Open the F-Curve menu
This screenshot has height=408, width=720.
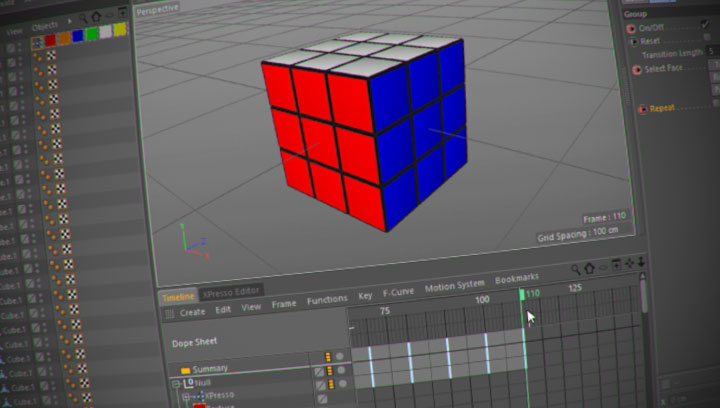[398, 292]
